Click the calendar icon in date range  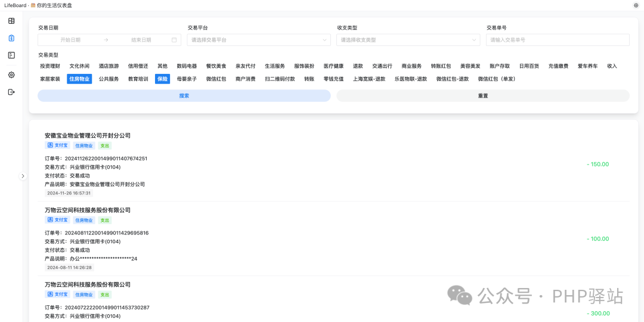coord(174,40)
